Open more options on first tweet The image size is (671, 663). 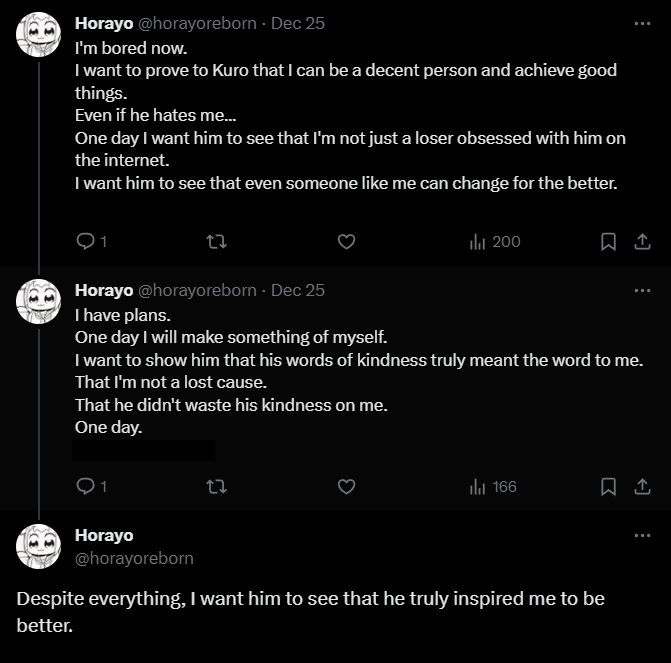[x=642, y=24]
